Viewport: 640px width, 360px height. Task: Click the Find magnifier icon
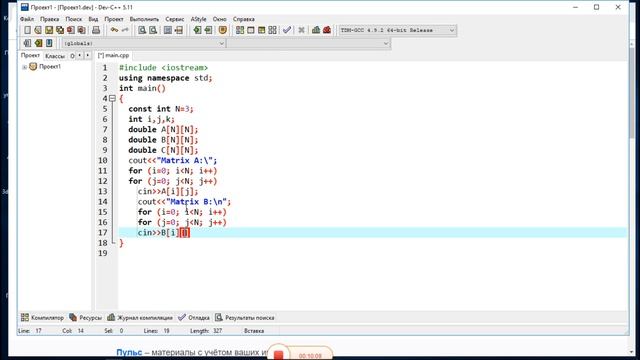[142, 30]
